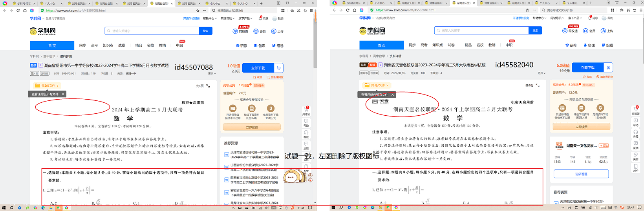Image resolution: width=644 pixels, height=211 pixels.
Task: Open 开通学校服务 link in the left window
Action: pos(191,18)
